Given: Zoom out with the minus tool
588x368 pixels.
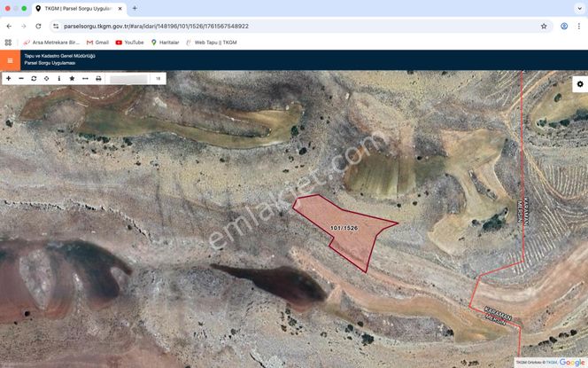Looking at the screenshot, I should pyautogui.click(x=21, y=78).
